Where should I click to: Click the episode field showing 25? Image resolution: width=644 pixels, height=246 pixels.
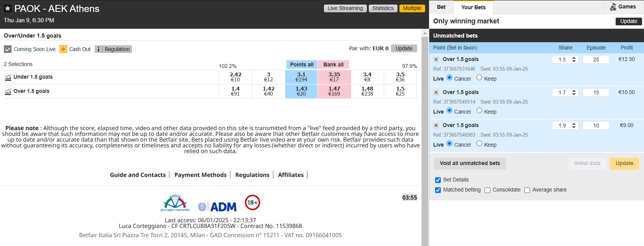click(x=596, y=59)
